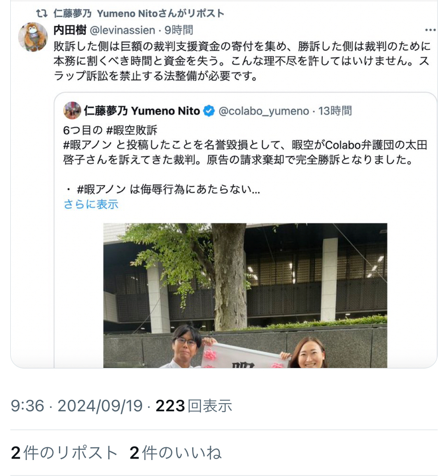This screenshot has height=476, width=448.
Task: Open the courthouse photo in quoted post
Action: 245,296
